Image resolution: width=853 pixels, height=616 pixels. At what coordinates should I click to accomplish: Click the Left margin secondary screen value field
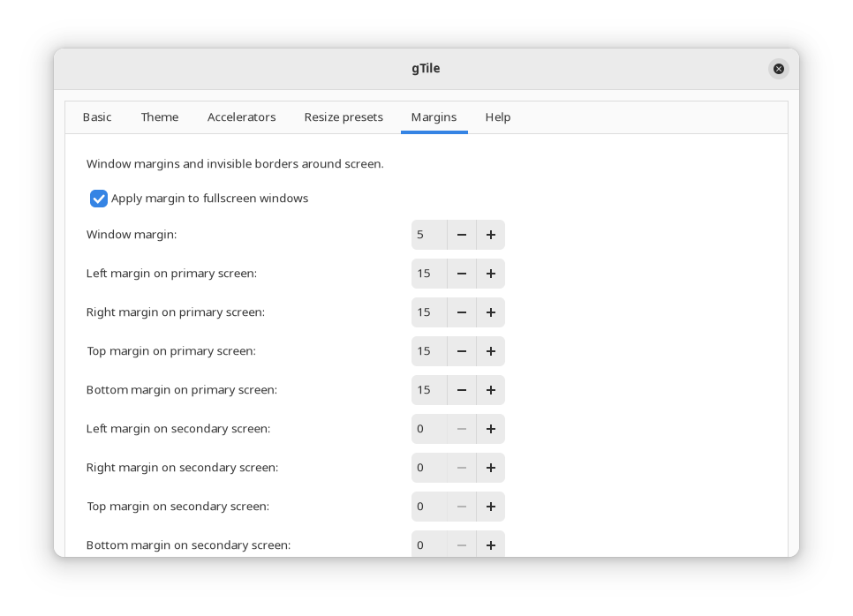[x=429, y=429]
